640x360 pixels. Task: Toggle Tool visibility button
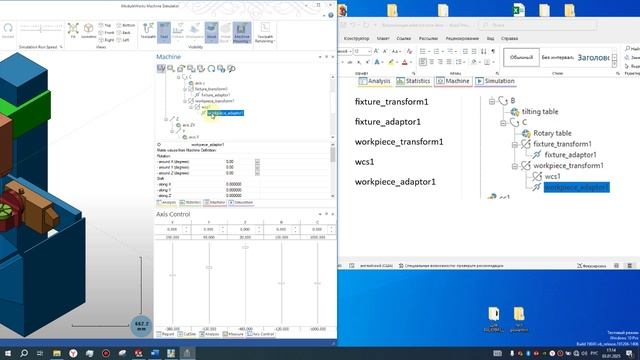164,32
